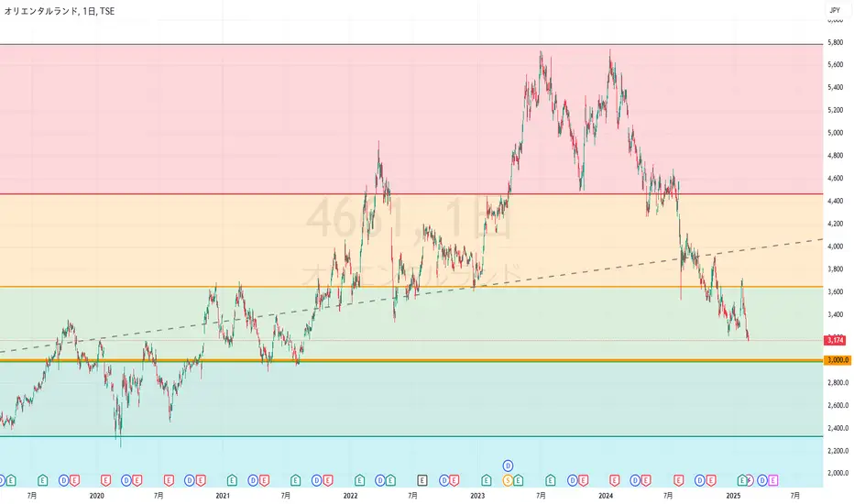Open the red E earnings marker above the 2024 label

614,480
